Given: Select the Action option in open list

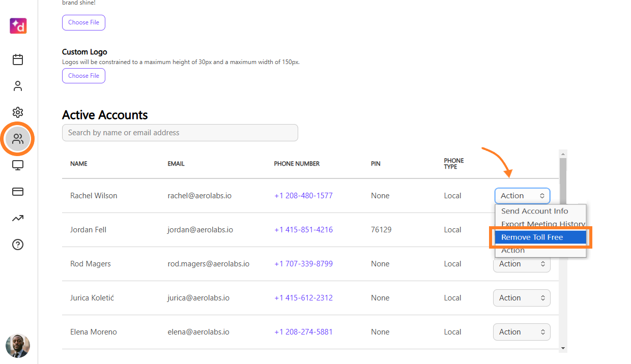Looking at the screenshot, I should (x=540, y=251).
